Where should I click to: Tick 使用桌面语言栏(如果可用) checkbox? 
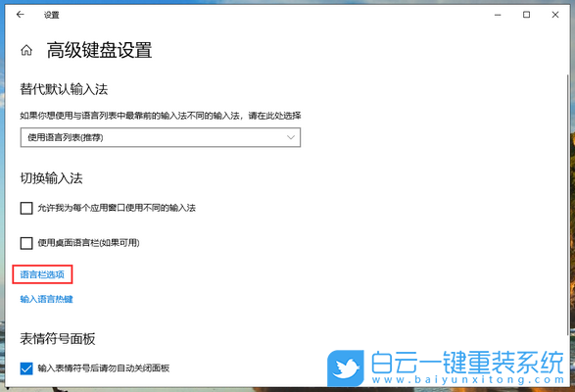(x=26, y=243)
